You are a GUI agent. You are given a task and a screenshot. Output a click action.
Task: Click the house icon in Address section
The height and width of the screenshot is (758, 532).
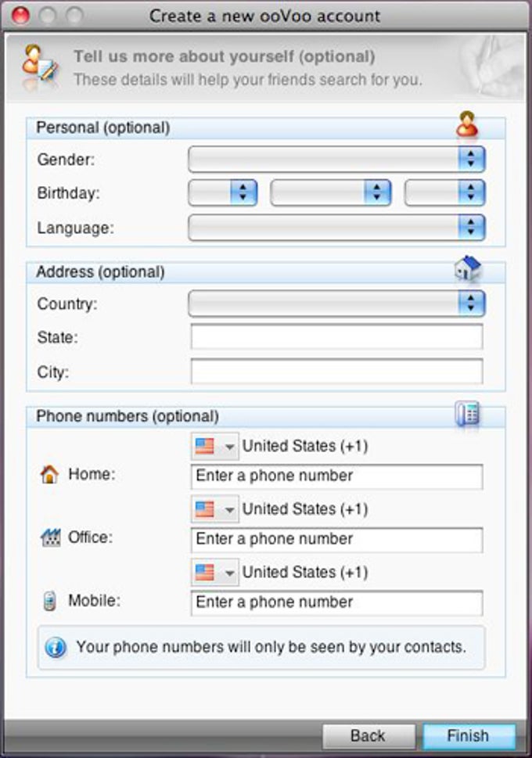(468, 268)
